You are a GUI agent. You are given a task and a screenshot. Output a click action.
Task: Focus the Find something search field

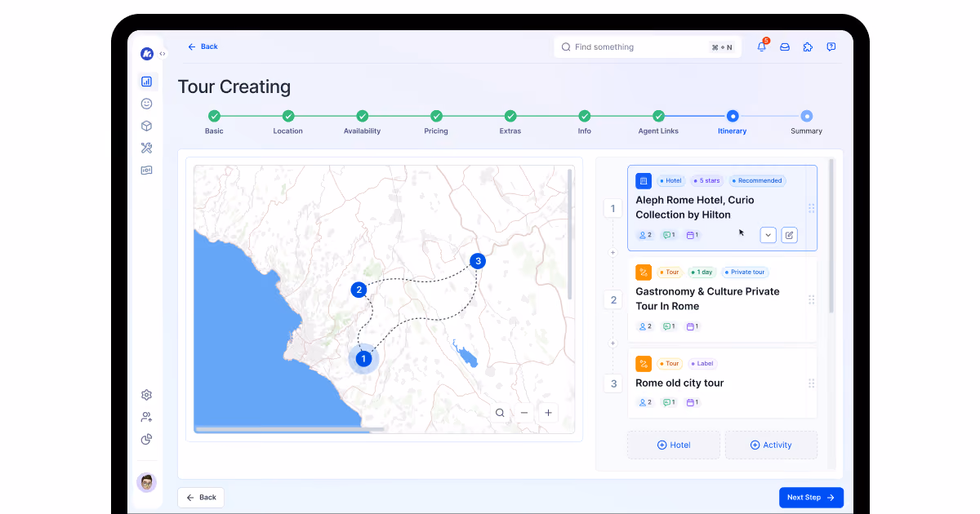point(648,47)
